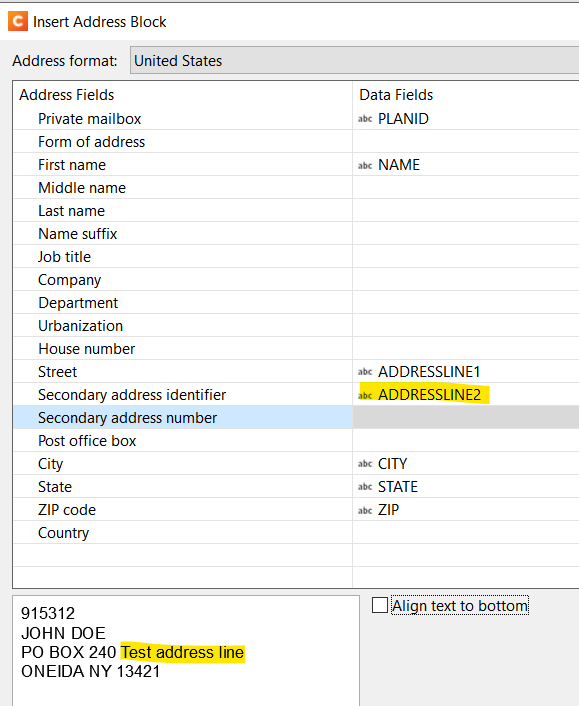
Task: Click the Address Fields column header
Action: click(x=67, y=95)
